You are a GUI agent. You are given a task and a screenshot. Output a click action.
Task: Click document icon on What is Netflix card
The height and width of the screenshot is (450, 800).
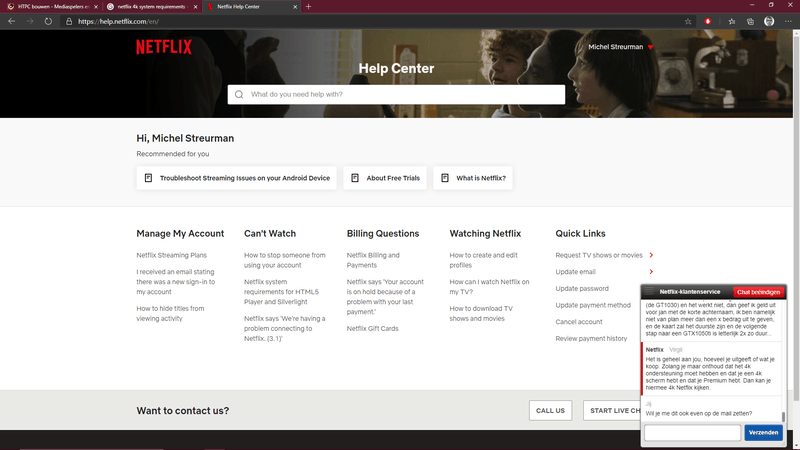[445, 178]
